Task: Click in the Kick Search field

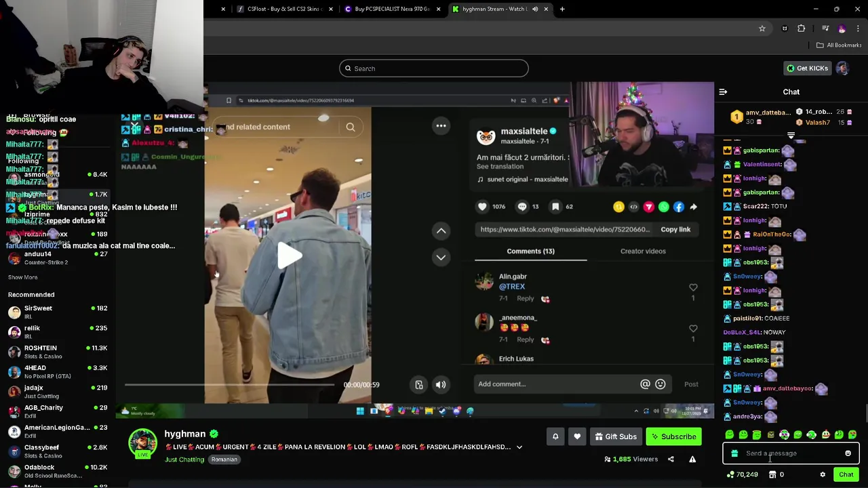Action: (x=434, y=68)
